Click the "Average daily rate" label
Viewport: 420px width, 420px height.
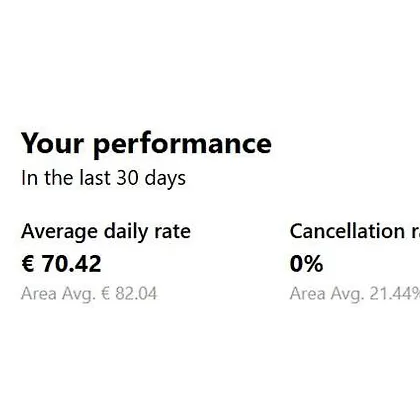(106, 231)
